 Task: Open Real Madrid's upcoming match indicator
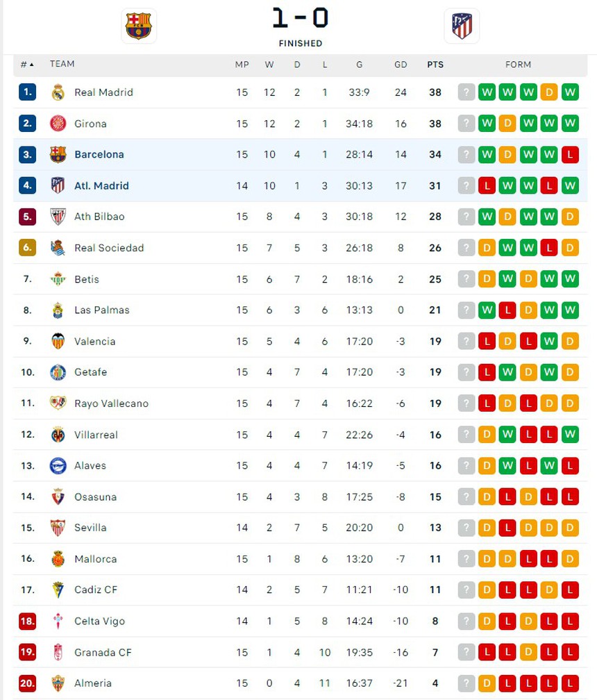pos(466,92)
